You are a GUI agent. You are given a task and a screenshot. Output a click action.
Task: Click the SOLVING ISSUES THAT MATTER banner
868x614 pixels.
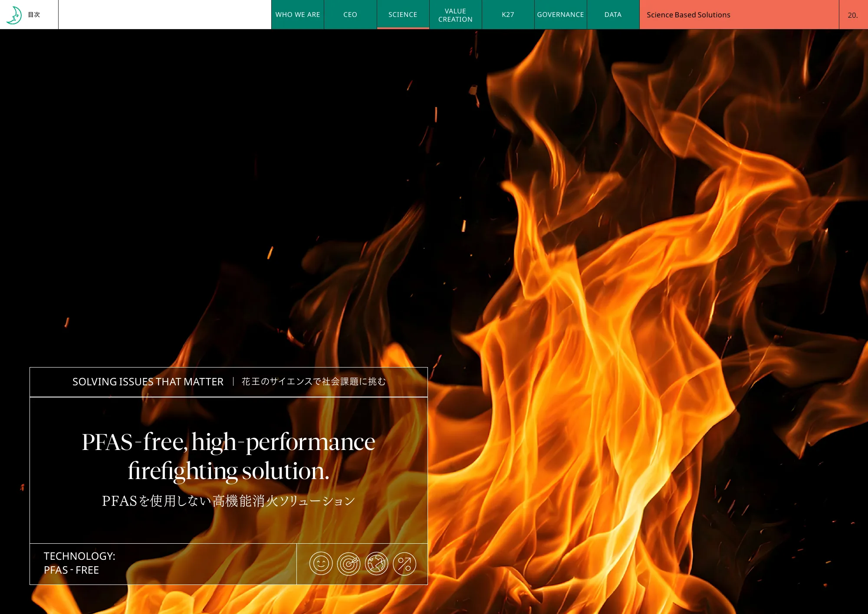(148, 382)
